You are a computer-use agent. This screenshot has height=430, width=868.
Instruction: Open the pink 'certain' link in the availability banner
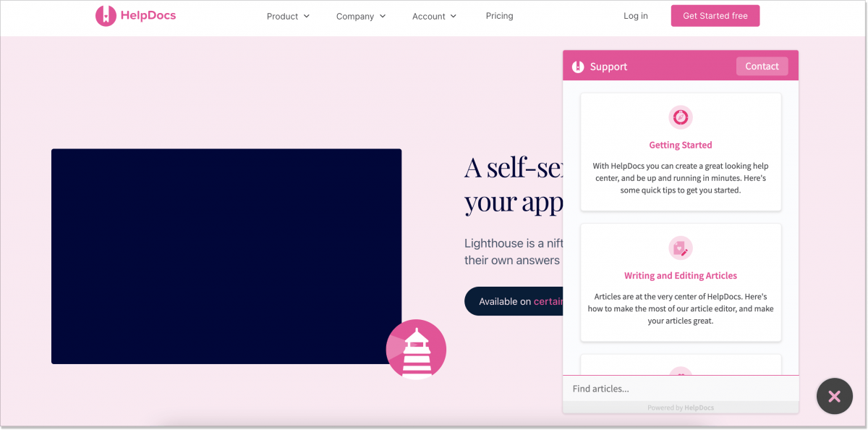(549, 301)
